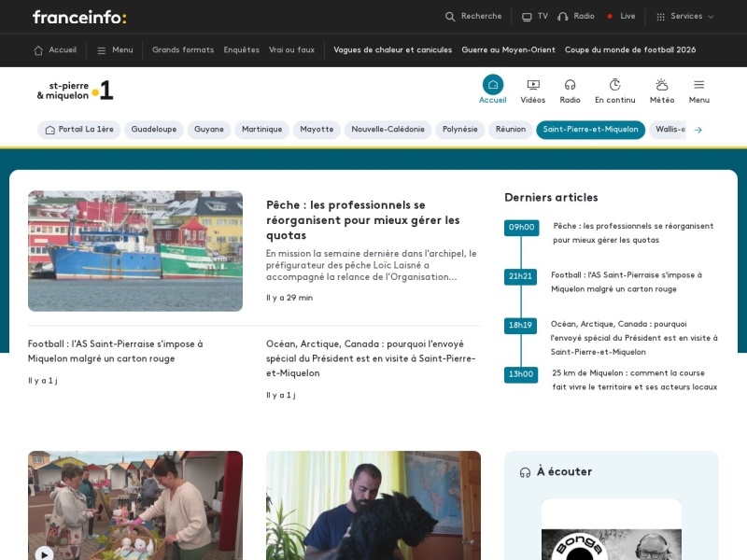The height and width of the screenshot is (560, 747).
Task: Open the La 1ère Menu hamburger
Action: coord(698,85)
